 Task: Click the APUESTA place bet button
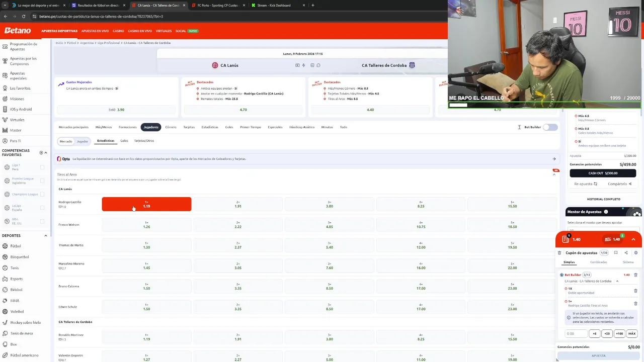598,355
